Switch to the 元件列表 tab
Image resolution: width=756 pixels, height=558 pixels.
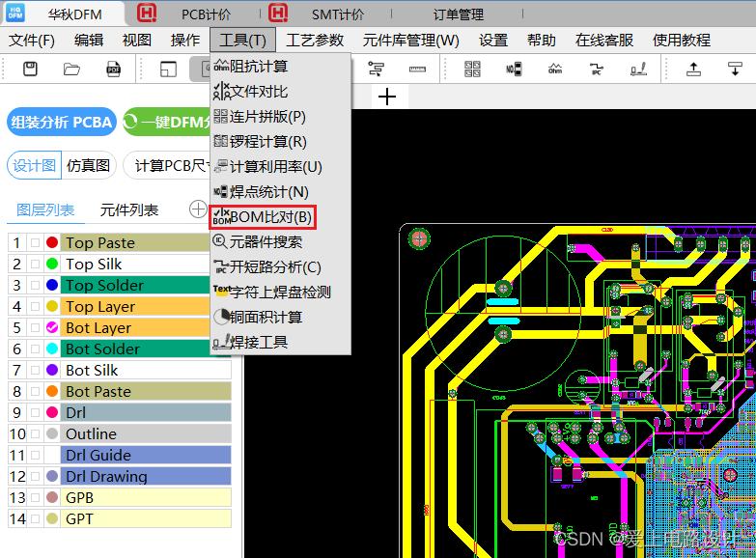pos(129,210)
